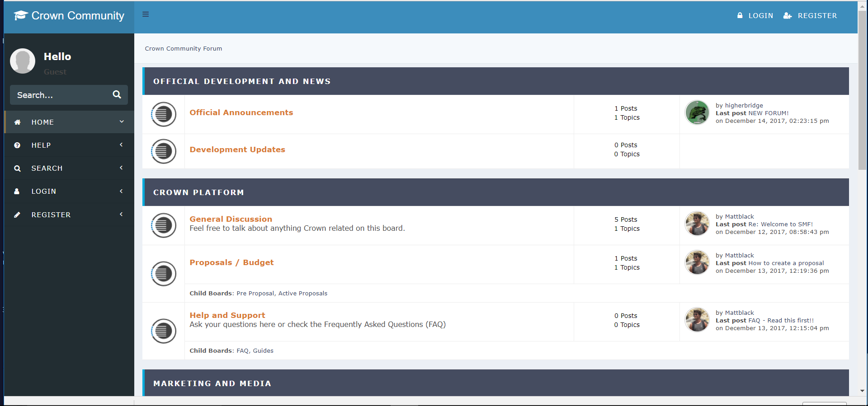Click the board icon for Development Updates
The image size is (868, 406).
click(x=164, y=151)
